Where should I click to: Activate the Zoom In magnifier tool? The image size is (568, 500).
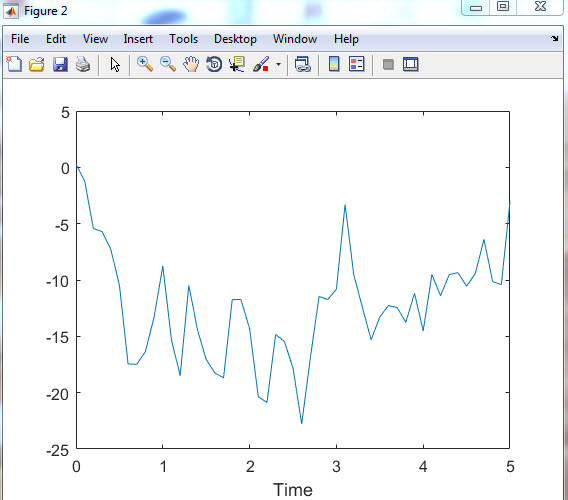(x=145, y=64)
